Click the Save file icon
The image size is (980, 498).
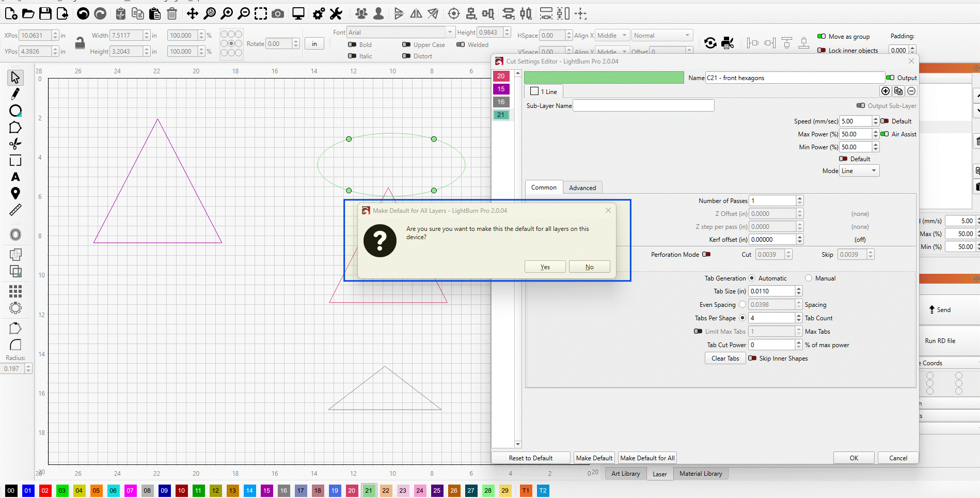tap(45, 14)
